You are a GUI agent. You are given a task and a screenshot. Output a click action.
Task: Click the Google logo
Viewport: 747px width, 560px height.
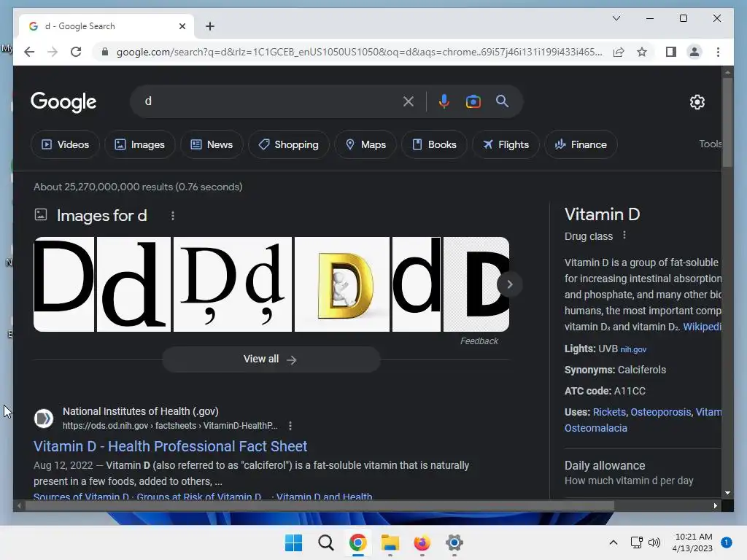coord(63,101)
